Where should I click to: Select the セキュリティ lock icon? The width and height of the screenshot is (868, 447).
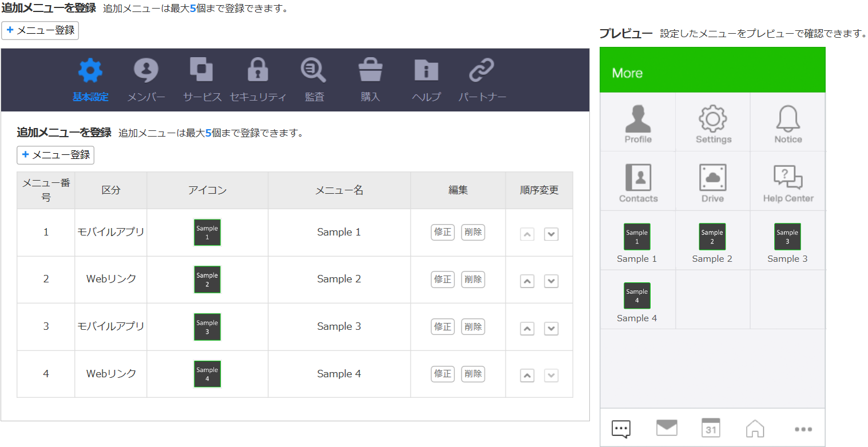(257, 71)
